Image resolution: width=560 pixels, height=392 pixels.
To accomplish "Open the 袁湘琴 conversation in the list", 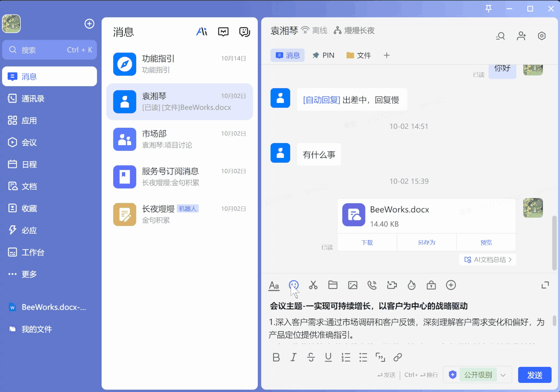I will click(x=180, y=102).
